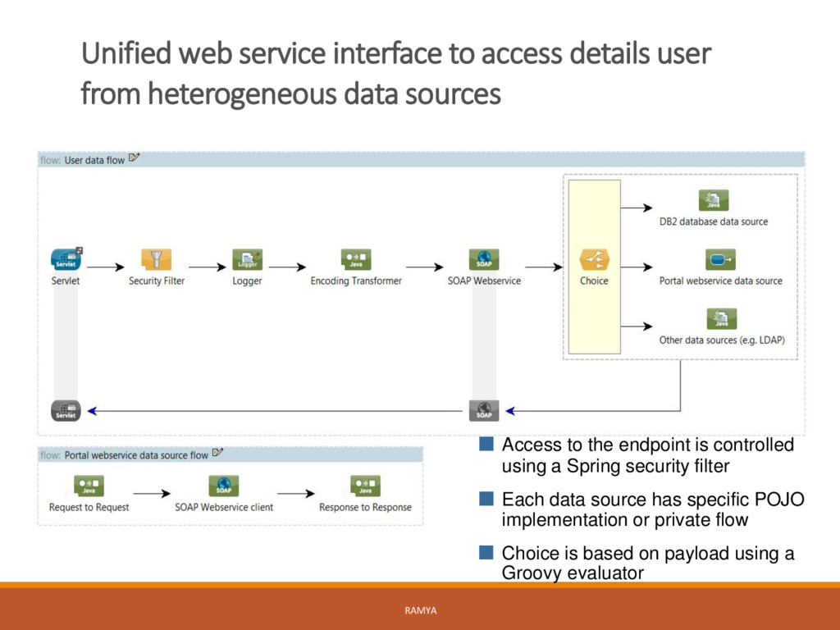
Task: Click the Encoding Transformer Java icon
Action: click(356, 259)
